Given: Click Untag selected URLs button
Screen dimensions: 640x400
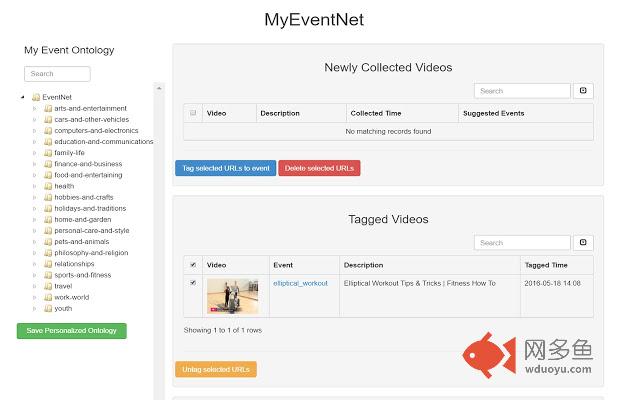Looking at the screenshot, I should (x=216, y=369).
